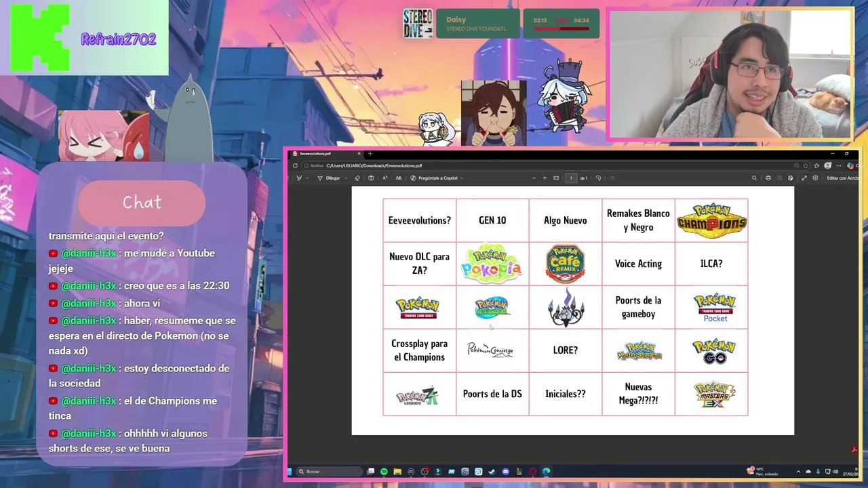Rotate the PDF page
The image size is (868, 488).
coord(598,178)
